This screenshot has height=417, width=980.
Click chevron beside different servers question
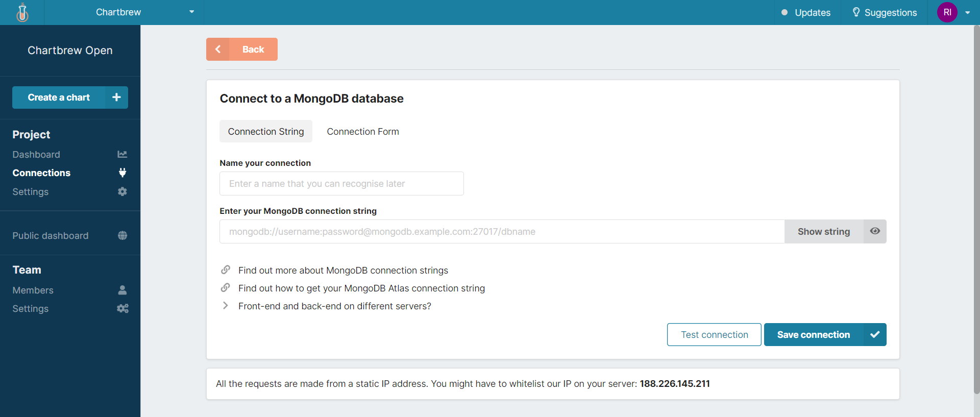click(225, 305)
